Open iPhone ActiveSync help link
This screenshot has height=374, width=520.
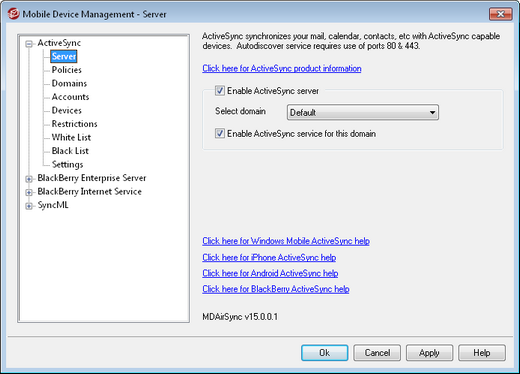point(269,257)
